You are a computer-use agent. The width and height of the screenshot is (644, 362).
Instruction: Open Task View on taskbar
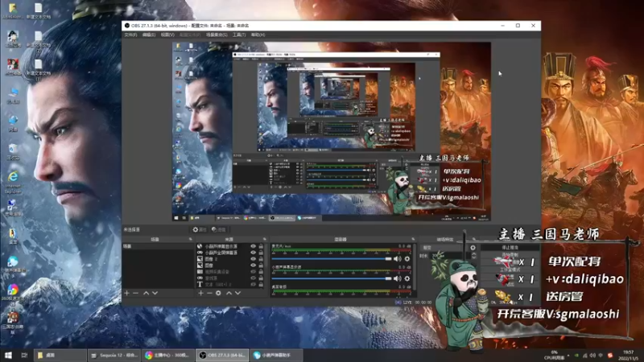pyautogui.click(x=24, y=355)
